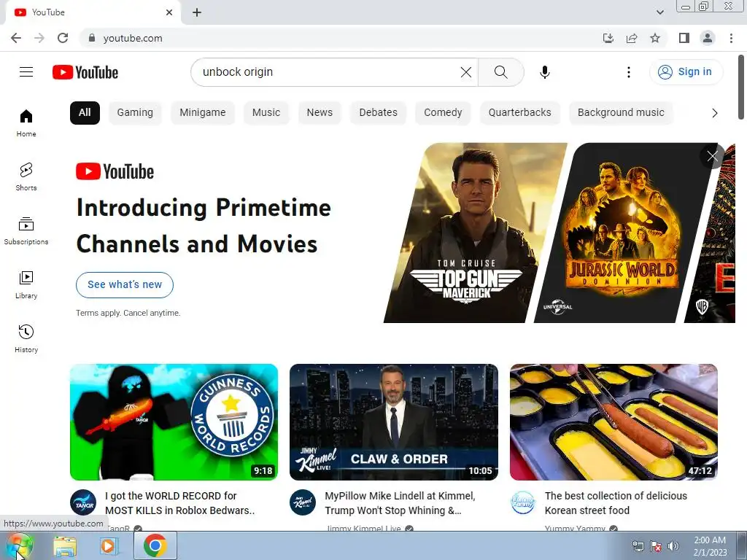Open the 'I got the WORLD RECORD' video title
747x560 pixels.
point(180,503)
